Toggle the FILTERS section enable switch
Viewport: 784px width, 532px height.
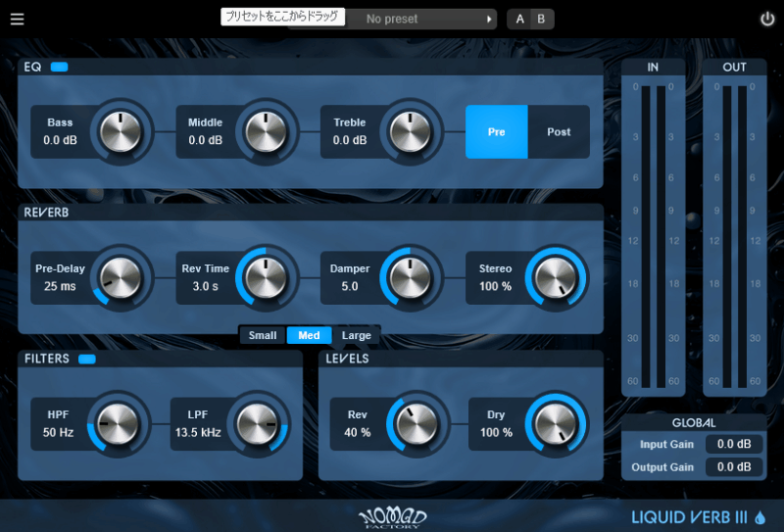(87, 359)
